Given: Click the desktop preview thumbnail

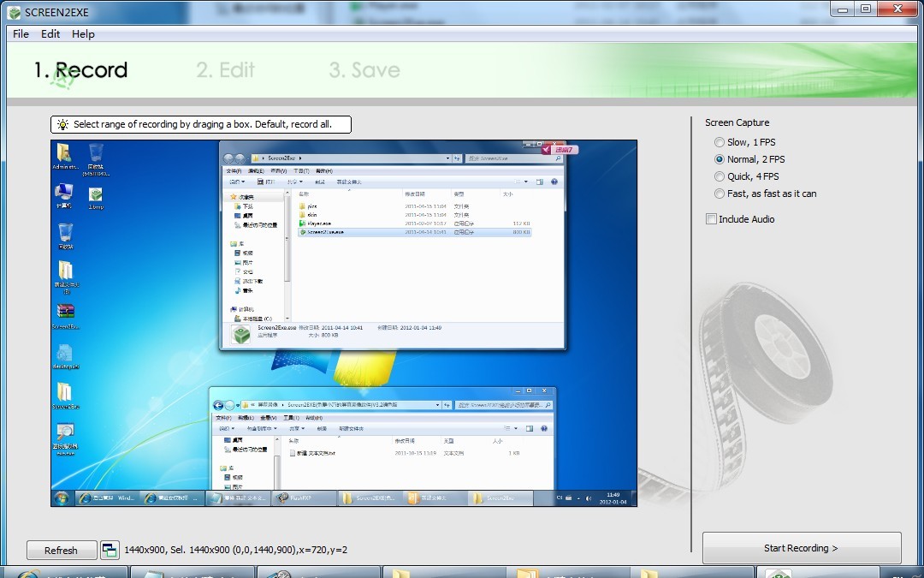Looking at the screenshot, I should (344, 323).
